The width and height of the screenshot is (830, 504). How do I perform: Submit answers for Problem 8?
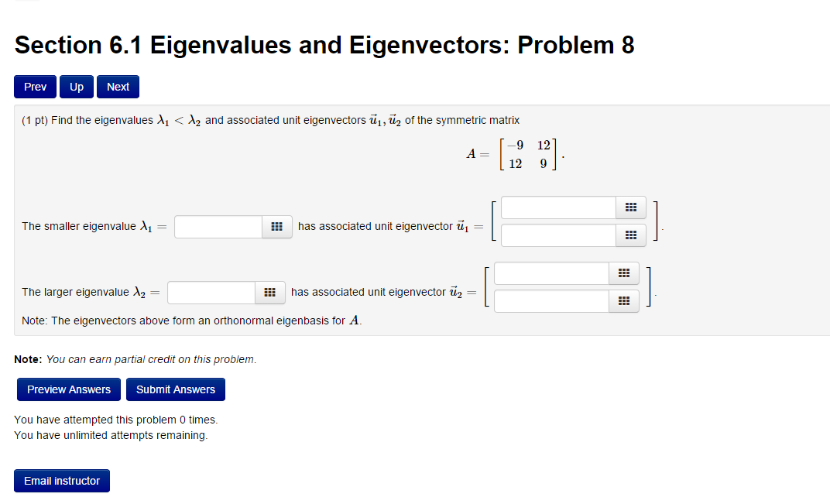[x=175, y=389]
